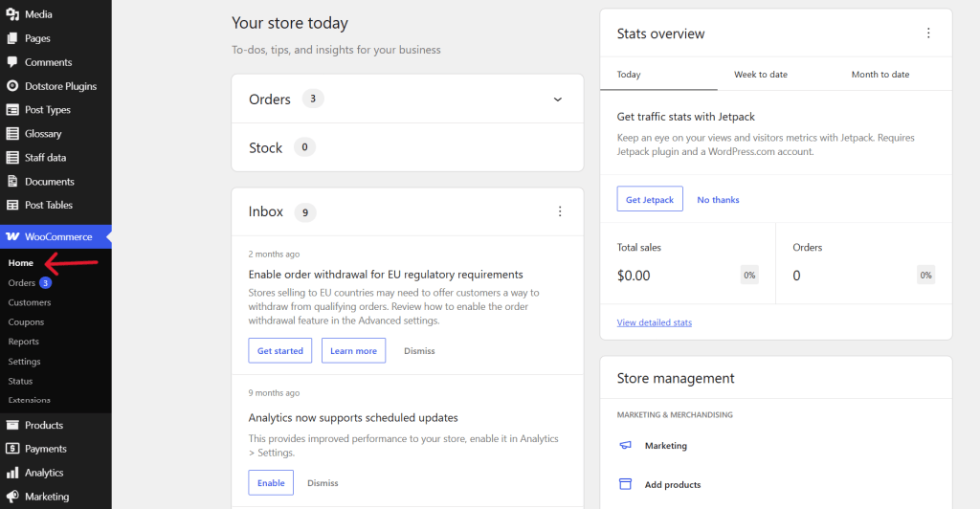Click the Media icon in sidebar
The width and height of the screenshot is (980, 509).
tap(12, 13)
